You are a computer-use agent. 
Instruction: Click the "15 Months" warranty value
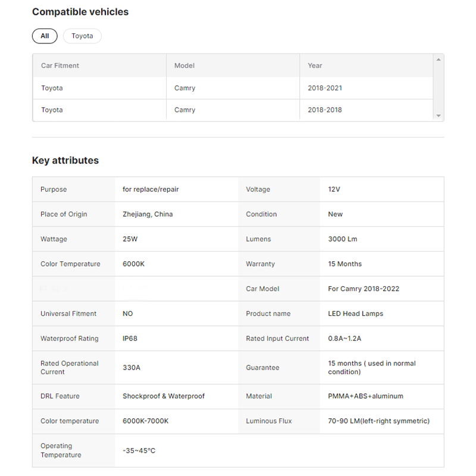[x=345, y=264]
